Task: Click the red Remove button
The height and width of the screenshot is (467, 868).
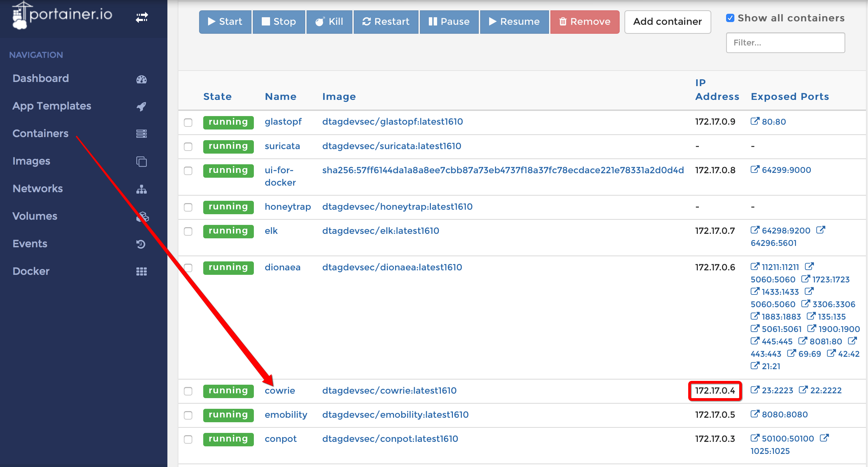Action: tap(585, 22)
